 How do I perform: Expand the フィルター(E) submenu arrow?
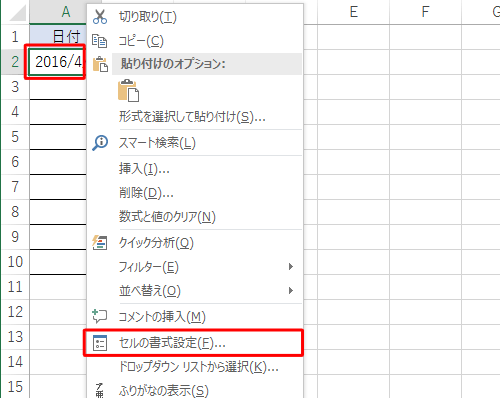coord(291,267)
